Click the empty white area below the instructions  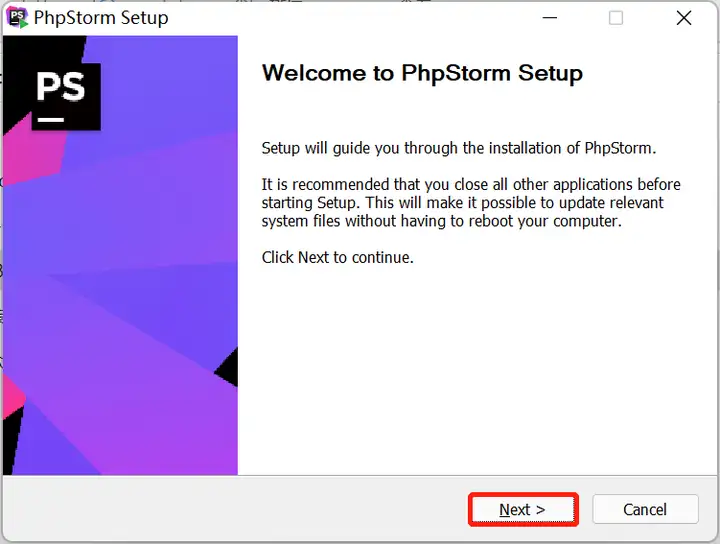pyautogui.click(x=478, y=367)
